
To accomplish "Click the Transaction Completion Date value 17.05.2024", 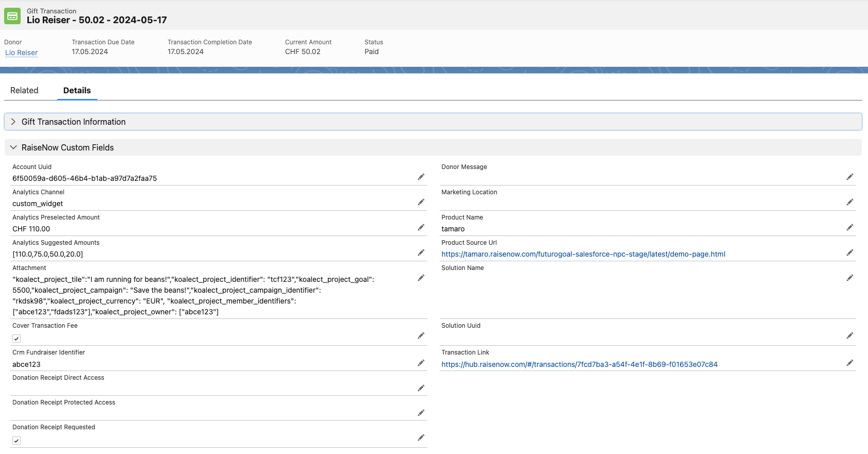I will (x=186, y=52).
